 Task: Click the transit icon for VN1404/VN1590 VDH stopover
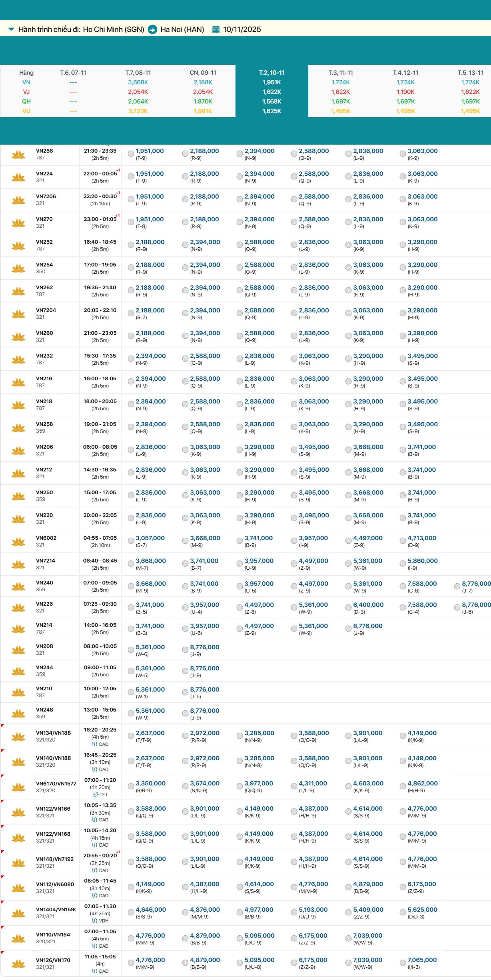click(x=94, y=921)
